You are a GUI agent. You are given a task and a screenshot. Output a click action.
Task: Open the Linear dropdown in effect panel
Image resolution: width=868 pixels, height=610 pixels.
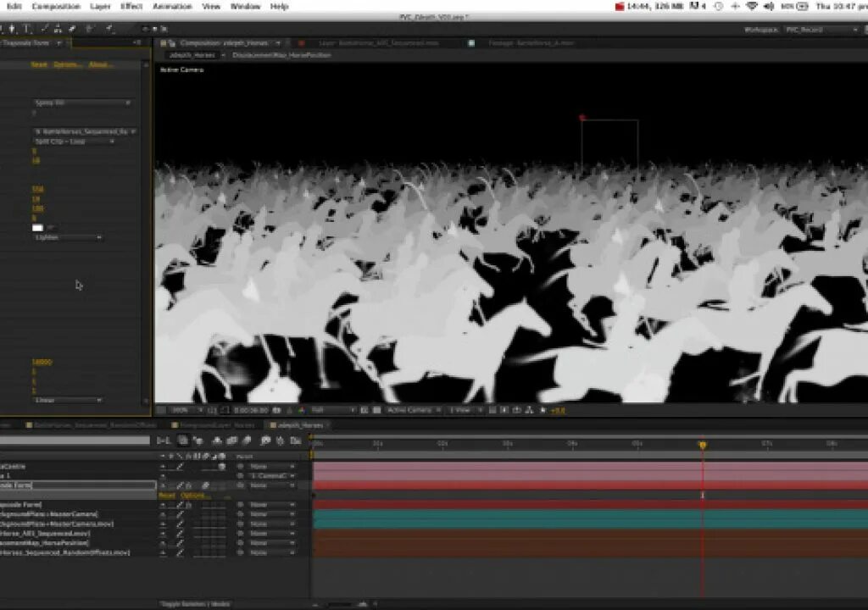click(68, 400)
